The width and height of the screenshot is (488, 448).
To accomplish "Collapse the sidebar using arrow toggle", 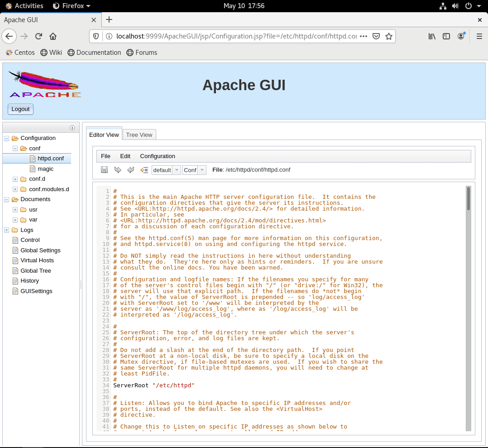I will click(x=72, y=127).
